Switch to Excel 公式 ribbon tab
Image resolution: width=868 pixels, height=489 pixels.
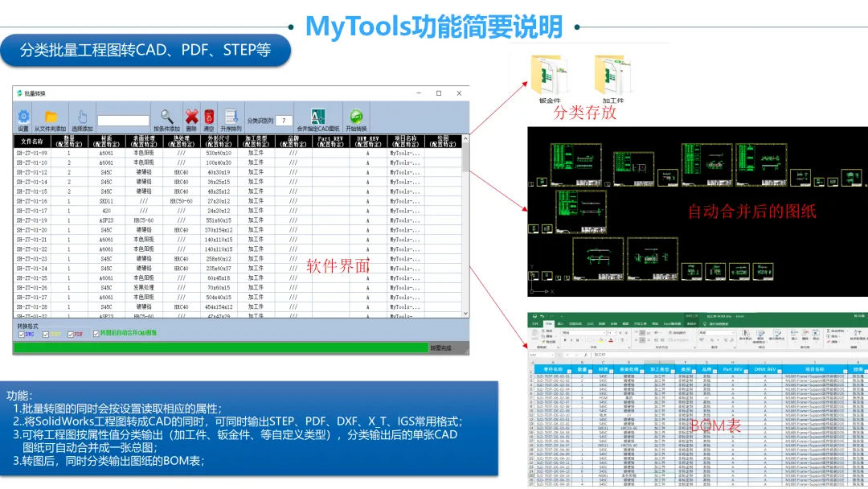pyautogui.click(x=590, y=324)
